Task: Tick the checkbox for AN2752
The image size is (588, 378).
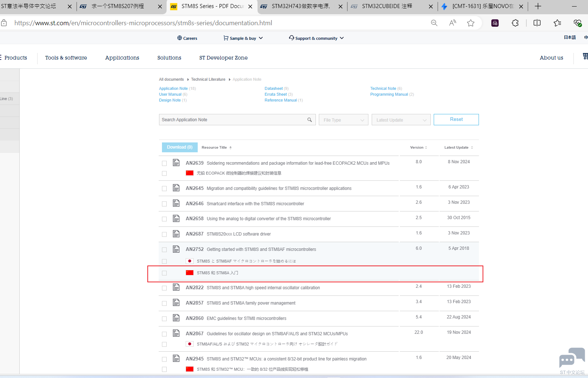Action: (x=165, y=250)
